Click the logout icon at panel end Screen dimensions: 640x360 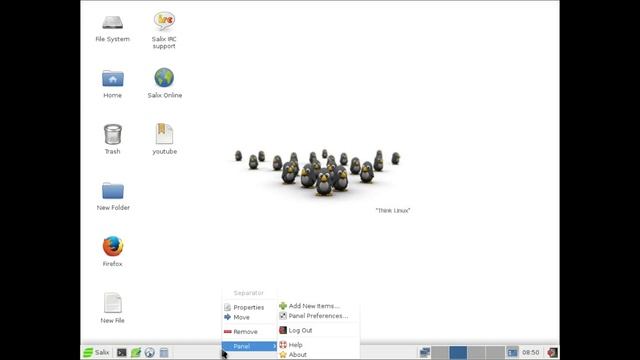(552, 352)
